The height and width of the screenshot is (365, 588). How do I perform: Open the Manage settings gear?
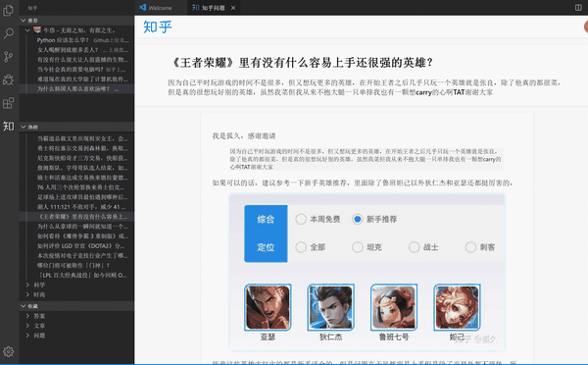(8, 351)
